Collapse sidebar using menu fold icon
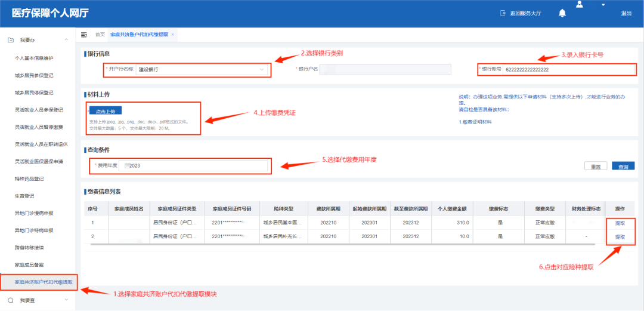This screenshot has height=311, width=644. pyautogui.click(x=84, y=35)
